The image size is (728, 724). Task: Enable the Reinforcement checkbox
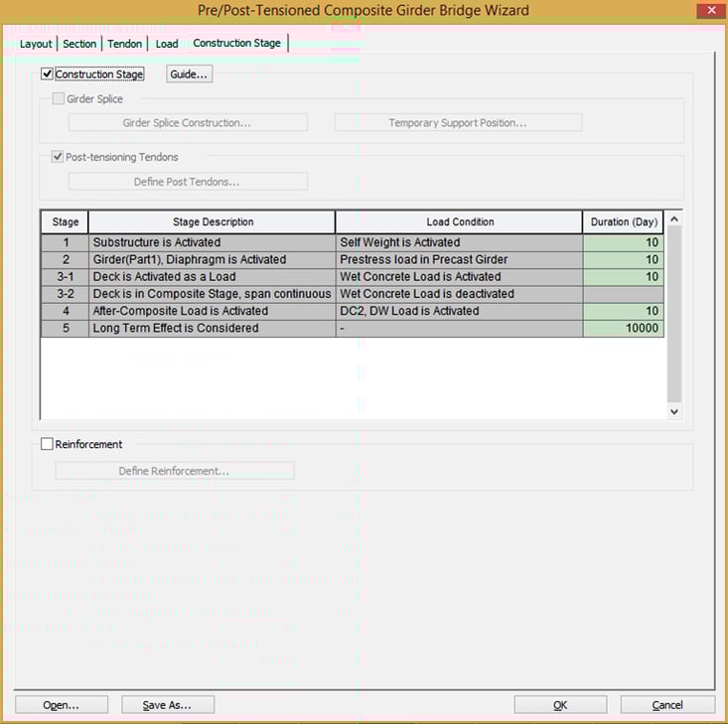click(x=48, y=445)
